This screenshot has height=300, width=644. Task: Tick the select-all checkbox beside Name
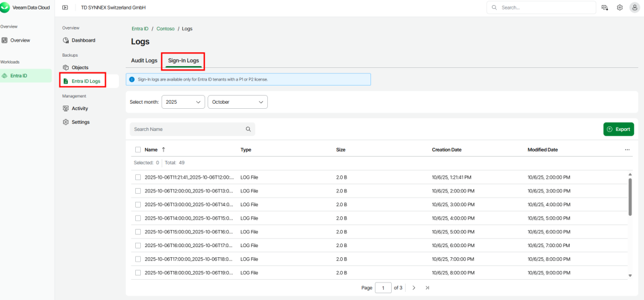138,150
